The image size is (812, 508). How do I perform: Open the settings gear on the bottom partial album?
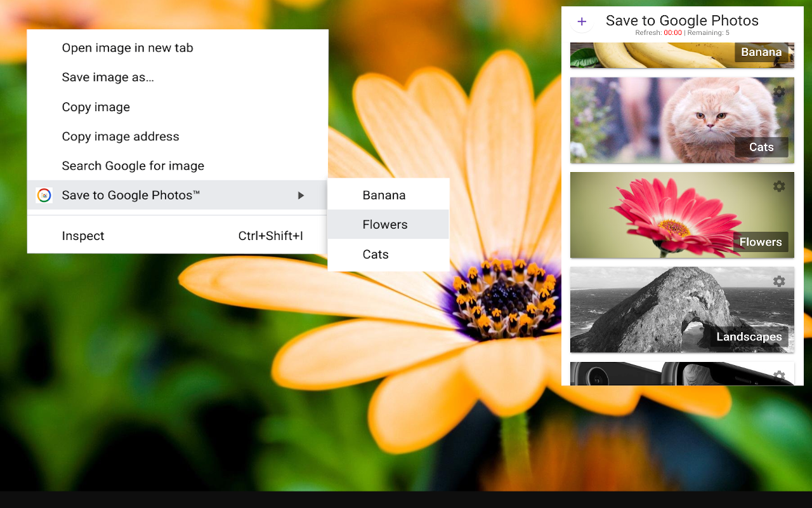coord(778,376)
